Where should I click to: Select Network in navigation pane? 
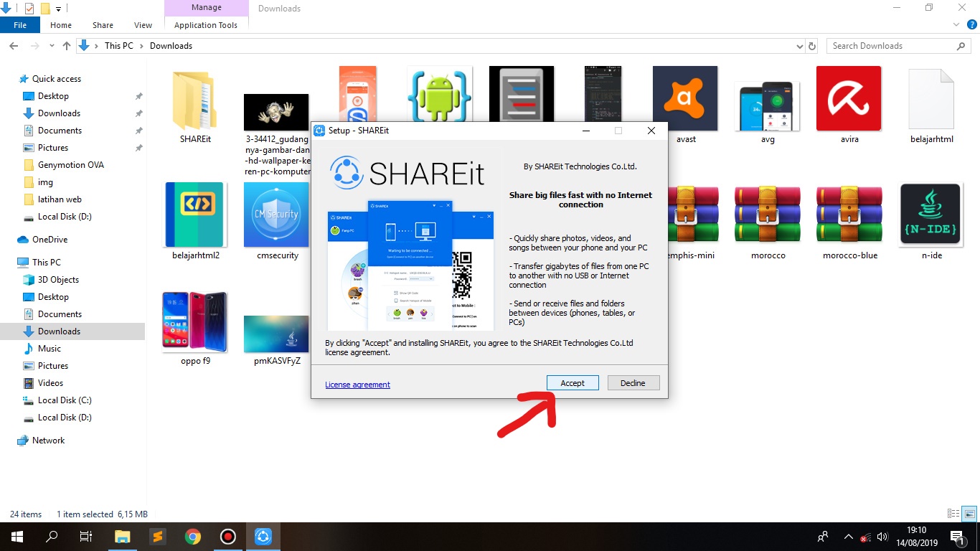pyautogui.click(x=48, y=441)
